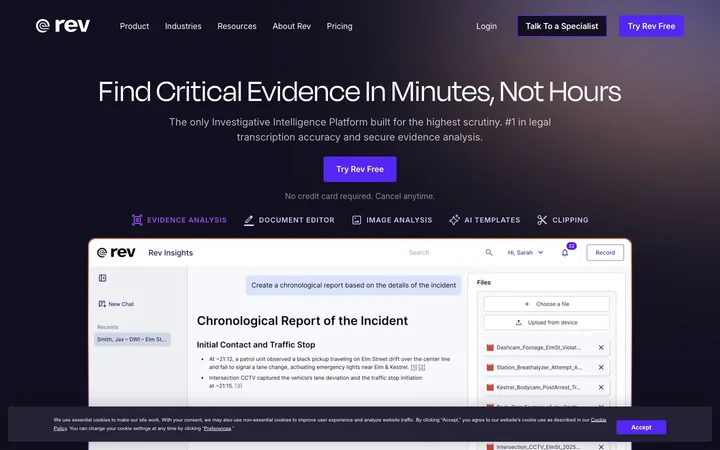Click the Rev Insights title
720x450 pixels.
(170, 253)
